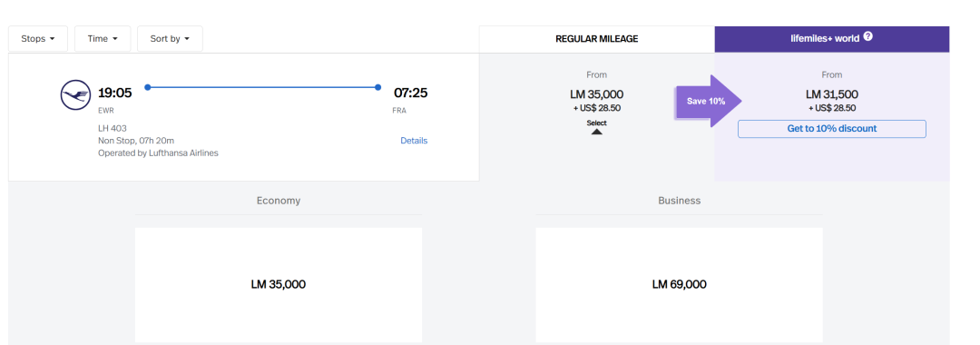
Task: Open the lifemiles+ world help question mark
Action: (x=867, y=37)
